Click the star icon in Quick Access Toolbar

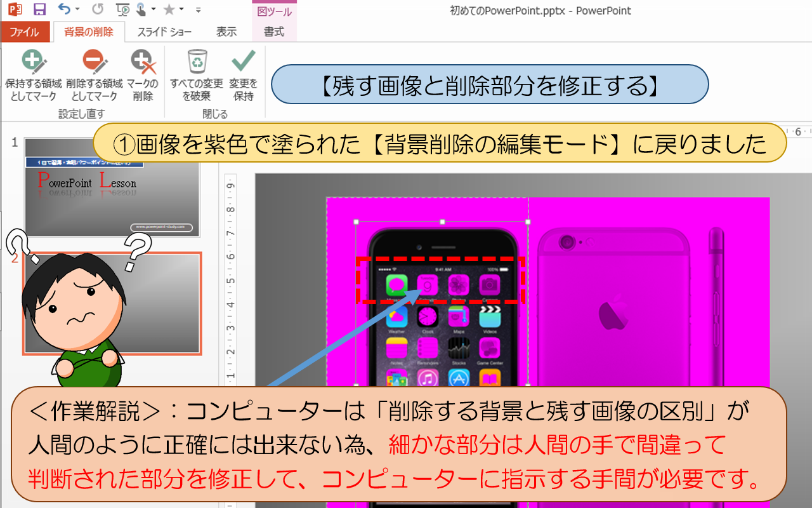click(169, 10)
